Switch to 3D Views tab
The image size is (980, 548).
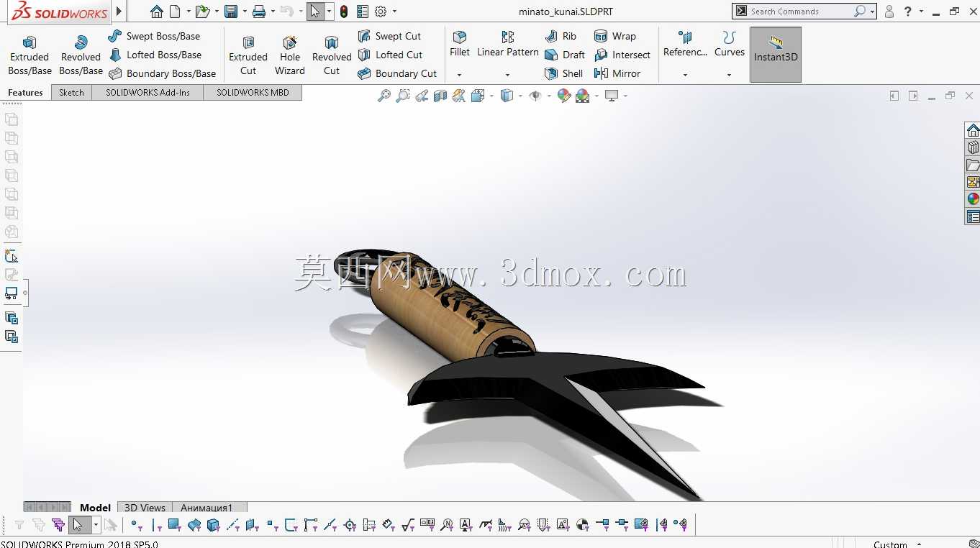coord(145,508)
